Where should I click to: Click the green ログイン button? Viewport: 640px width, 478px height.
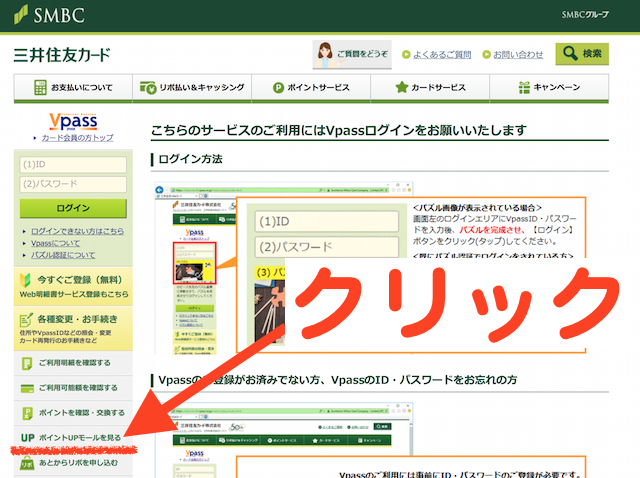pyautogui.click(x=73, y=208)
